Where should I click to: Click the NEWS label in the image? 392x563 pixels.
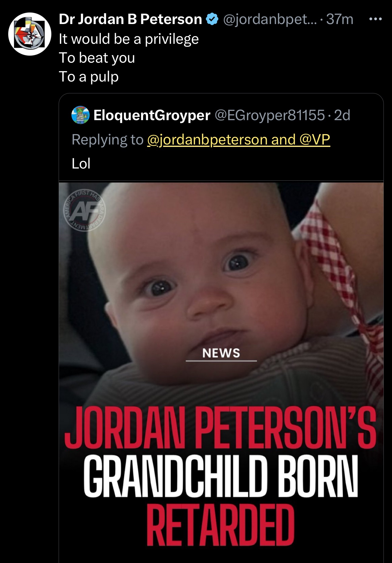221,353
